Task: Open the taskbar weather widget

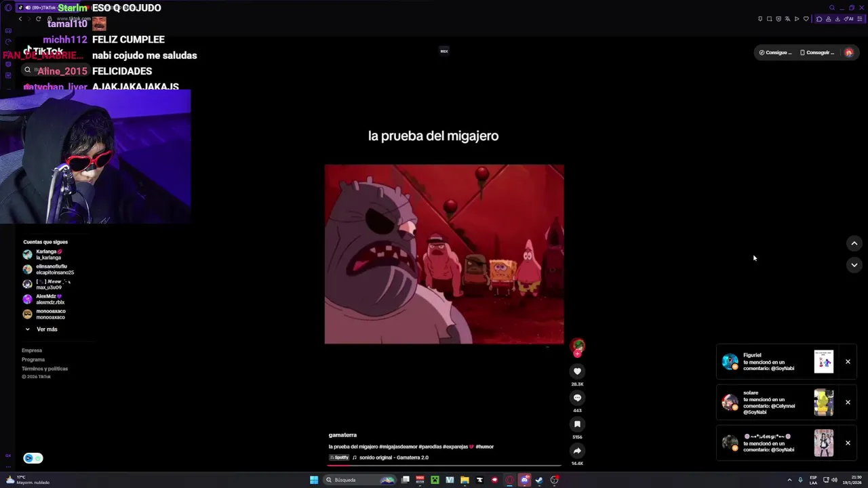Action: click(x=27, y=480)
